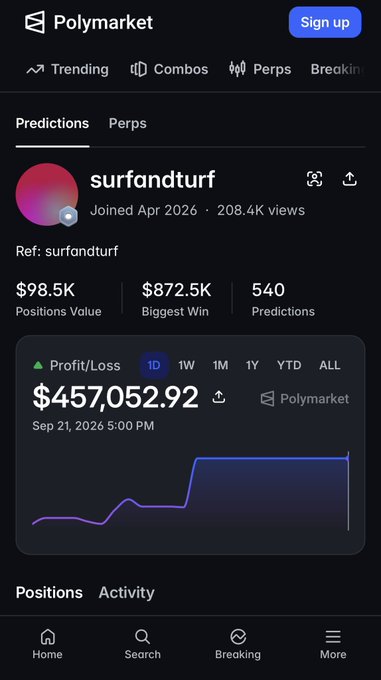This screenshot has width=381, height=680.
Task: Click the profit chart line area
Action: pos(190,491)
